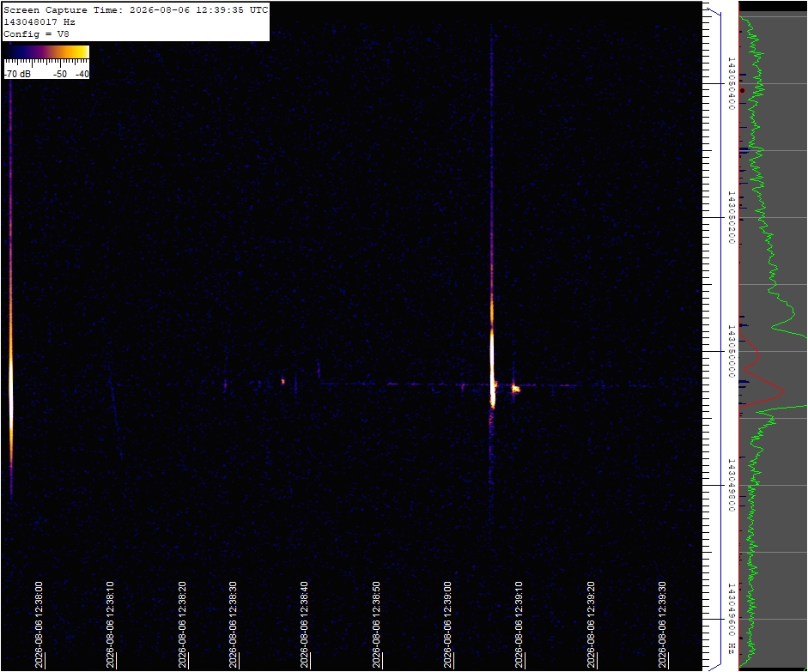Click the red dot marker on spectrum graph

coord(743,91)
